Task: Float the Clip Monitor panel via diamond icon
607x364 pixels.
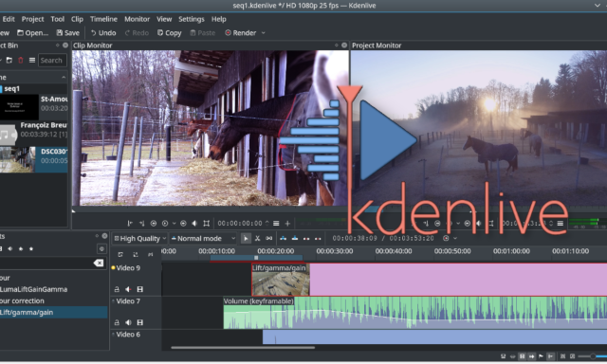Action: 336,45
